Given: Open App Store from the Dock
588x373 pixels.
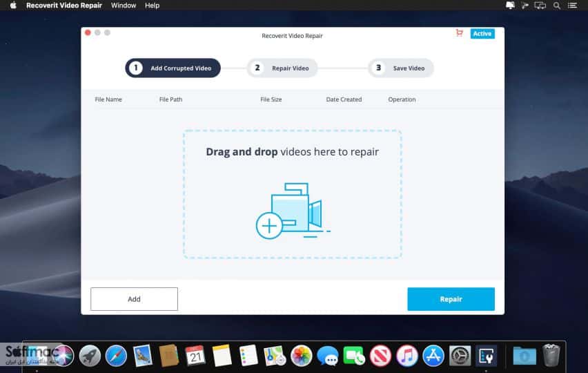Looking at the screenshot, I should coord(433,355).
